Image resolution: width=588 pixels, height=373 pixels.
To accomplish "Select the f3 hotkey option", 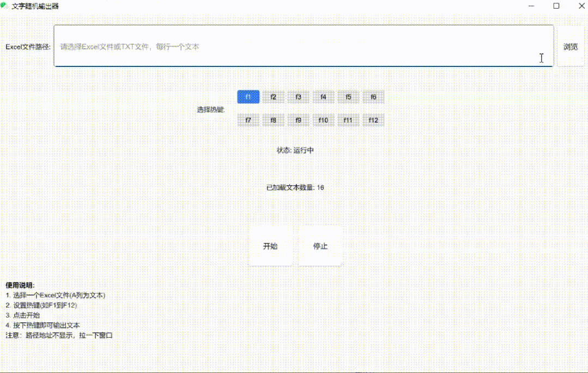I will [x=298, y=97].
